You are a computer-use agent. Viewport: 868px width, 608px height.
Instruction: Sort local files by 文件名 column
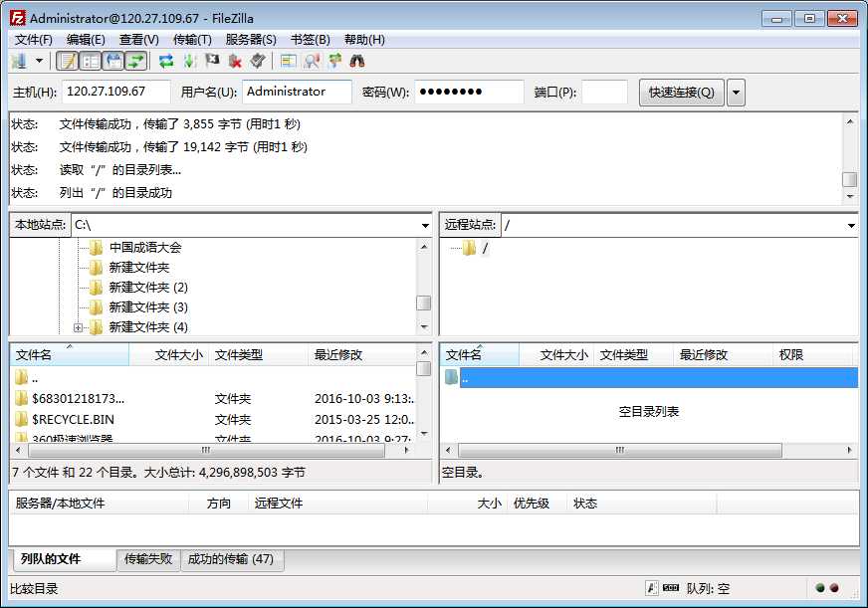tap(70, 354)
